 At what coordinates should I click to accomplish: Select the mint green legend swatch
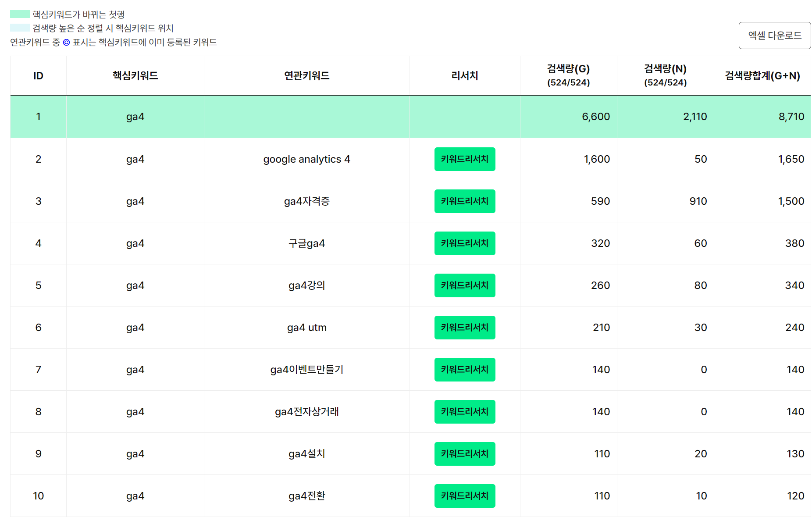(x=20, y=14)
